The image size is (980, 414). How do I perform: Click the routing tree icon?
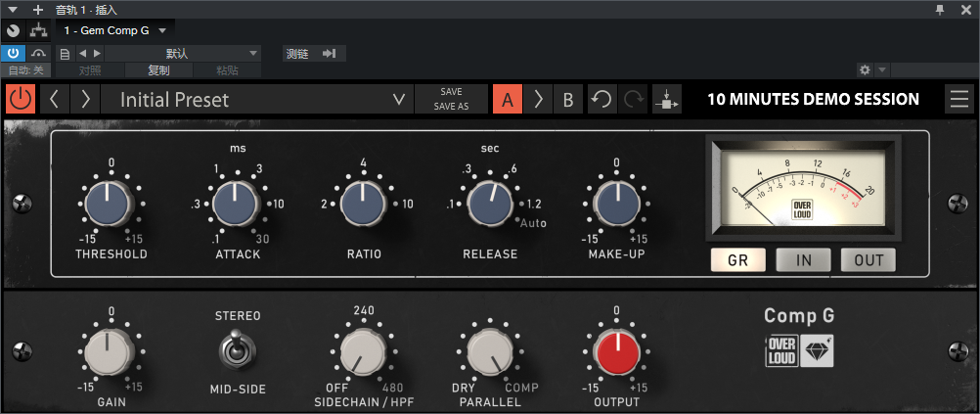pyautogui.click(x=39, y=30)
